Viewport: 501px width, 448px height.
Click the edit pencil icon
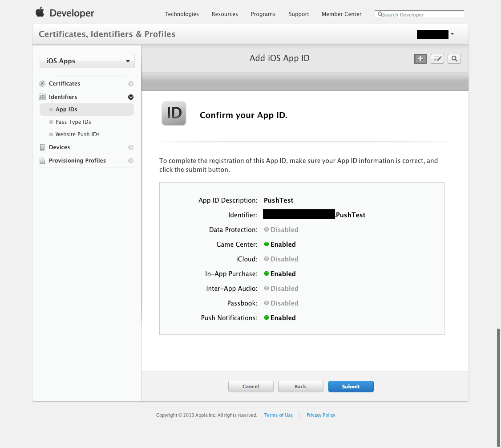pyautogui.click(x=437, y=59)
